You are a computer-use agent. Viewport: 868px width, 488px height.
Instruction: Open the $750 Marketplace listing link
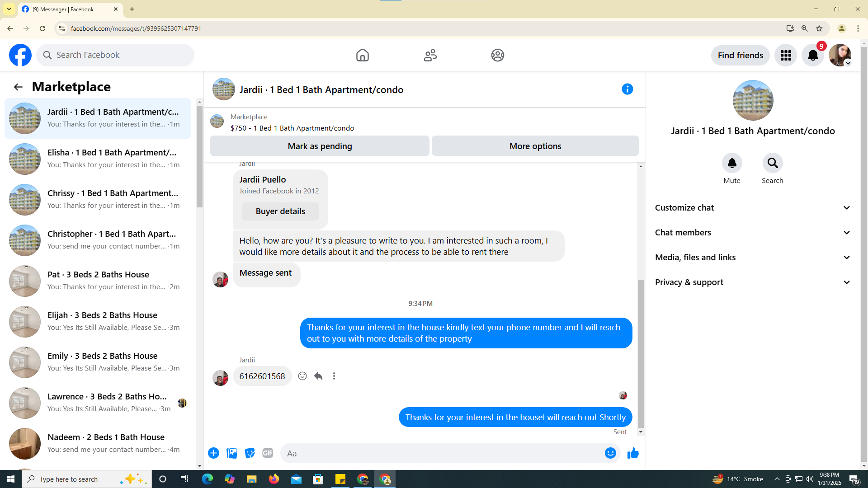coord(292,128)
